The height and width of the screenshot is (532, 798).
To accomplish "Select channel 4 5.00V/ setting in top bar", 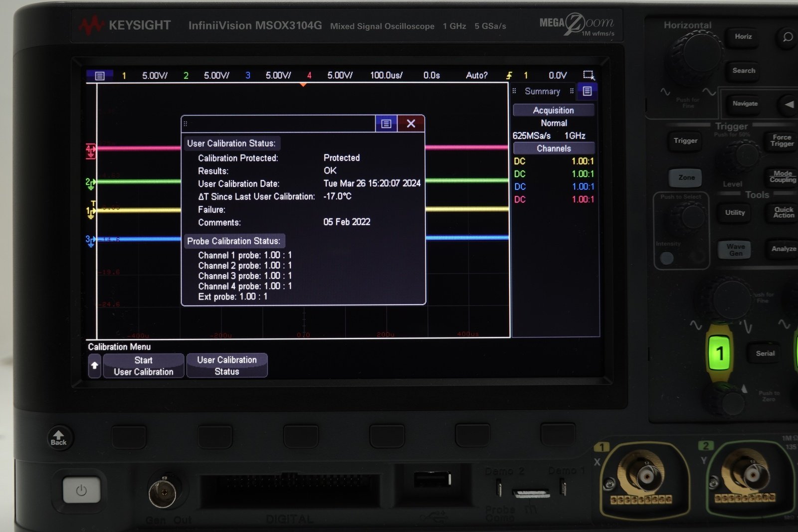I will pyautogui.click(x=340, y=75).
